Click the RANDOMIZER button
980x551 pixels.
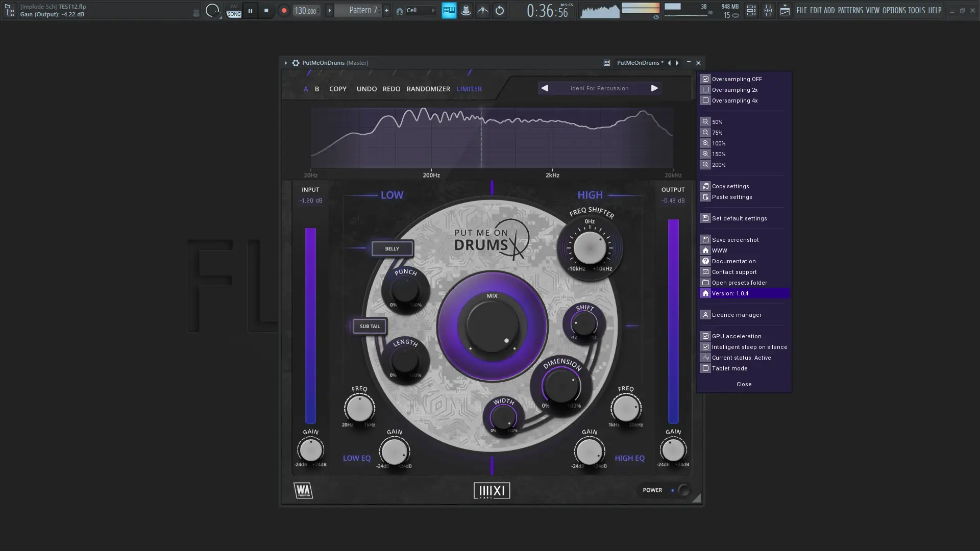428,89
